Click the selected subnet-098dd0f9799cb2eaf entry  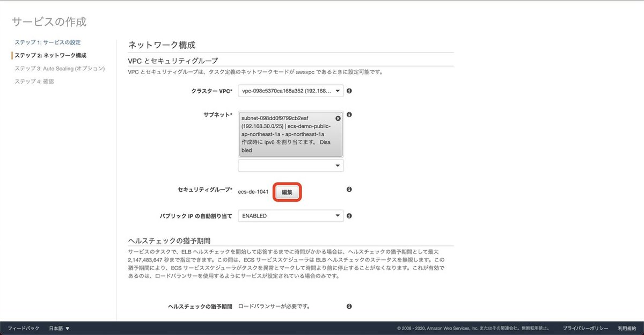291,134
